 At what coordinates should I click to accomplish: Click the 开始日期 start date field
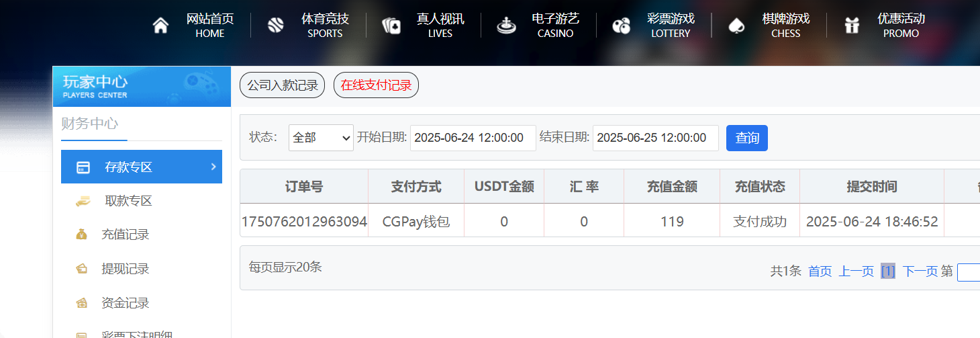(473, 138)
